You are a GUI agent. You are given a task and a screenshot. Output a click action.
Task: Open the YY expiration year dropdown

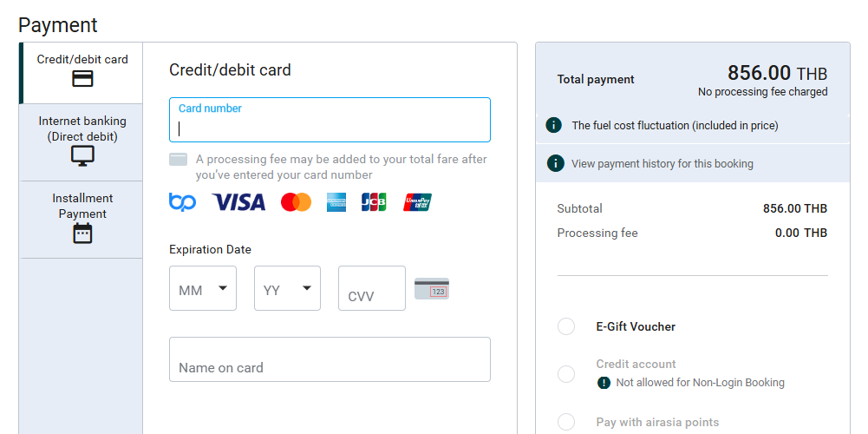(287, 288)
